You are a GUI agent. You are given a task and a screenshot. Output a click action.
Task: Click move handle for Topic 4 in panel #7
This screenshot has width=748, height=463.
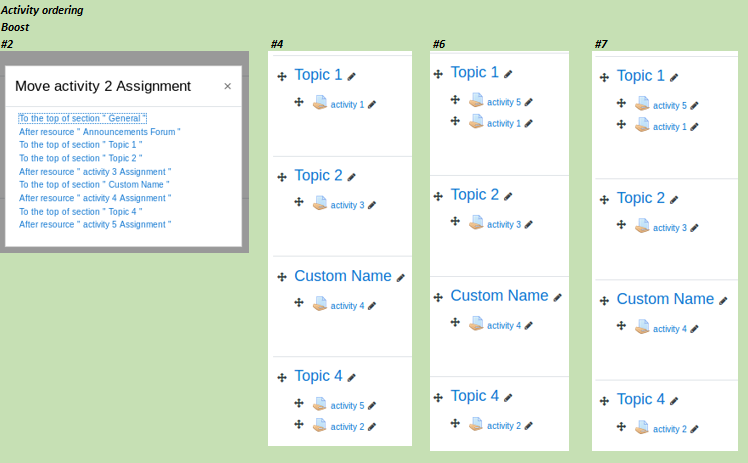click(604, 401)
